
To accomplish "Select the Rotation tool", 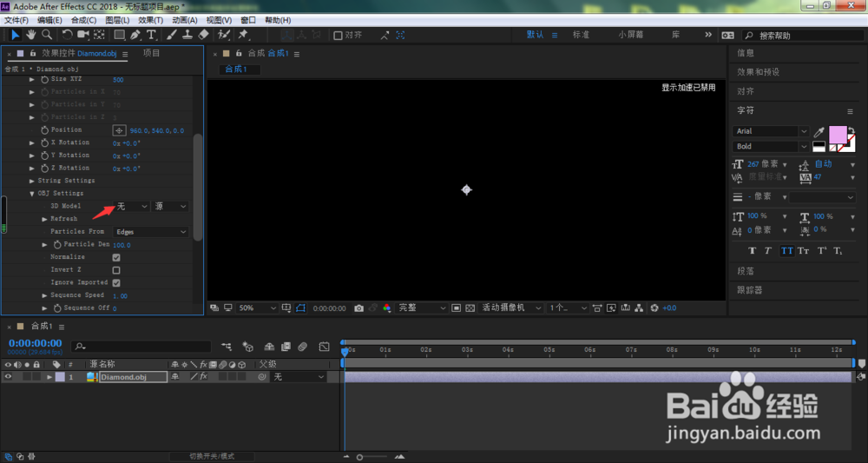I will click(x=67, y=35).
